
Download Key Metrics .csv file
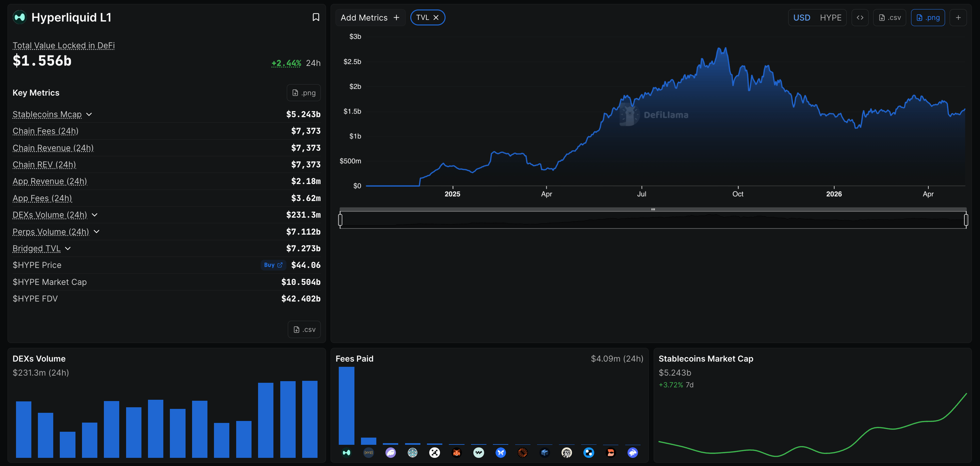pyautogui.click(x=304, y=329)
